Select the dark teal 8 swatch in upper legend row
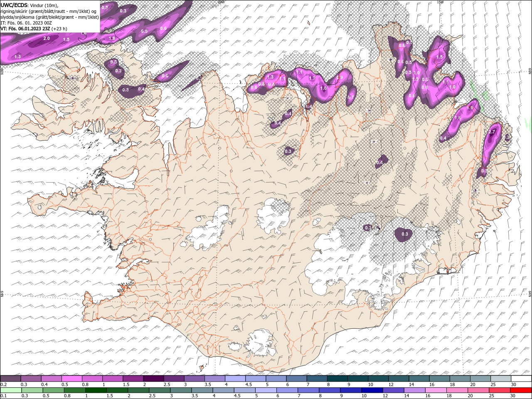Screen dimensions: 532x399 tap(337, 379)
